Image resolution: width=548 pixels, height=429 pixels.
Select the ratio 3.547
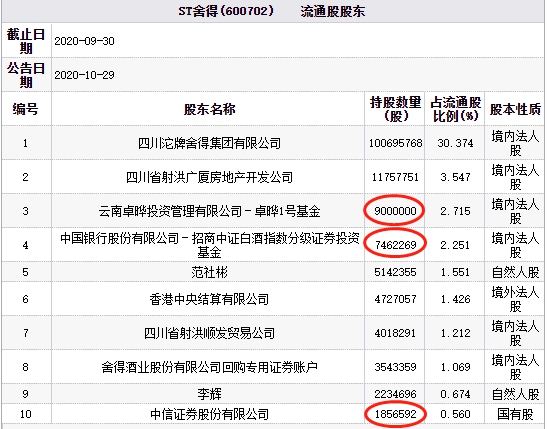(455, 177)
